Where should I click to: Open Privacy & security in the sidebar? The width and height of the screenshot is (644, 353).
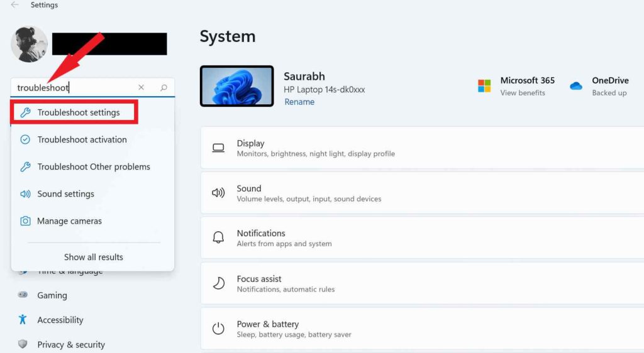pyautogui.click(x=70, y=344)
